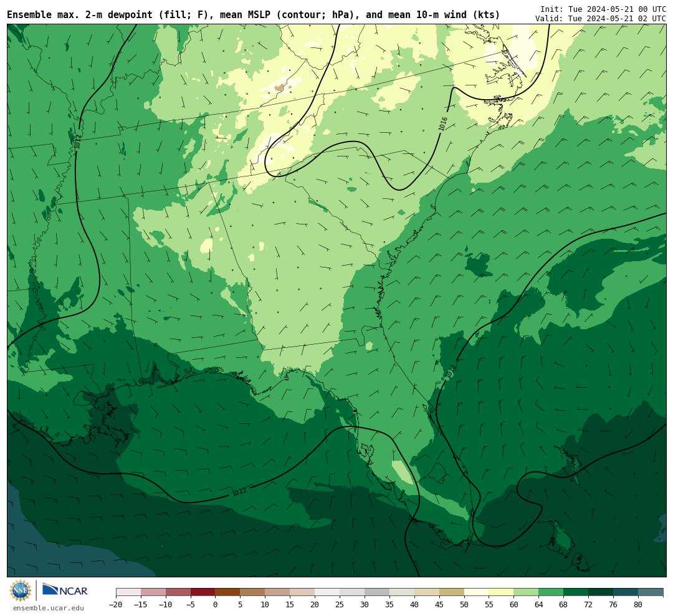Image resolution: width=673 pixels, height=616 pixels.
Task: Click the colorbar tick label '68'
Action: pyautogui.click(x=563, y=605)
